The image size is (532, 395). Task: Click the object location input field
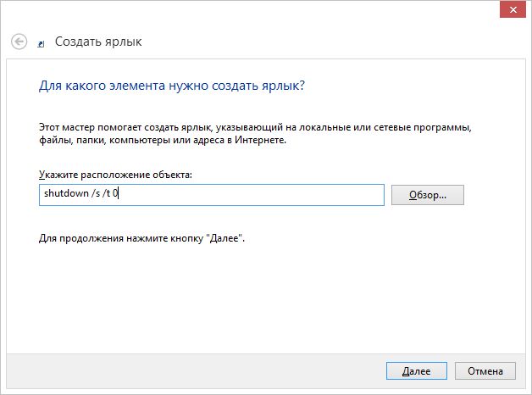pos(212,195)
